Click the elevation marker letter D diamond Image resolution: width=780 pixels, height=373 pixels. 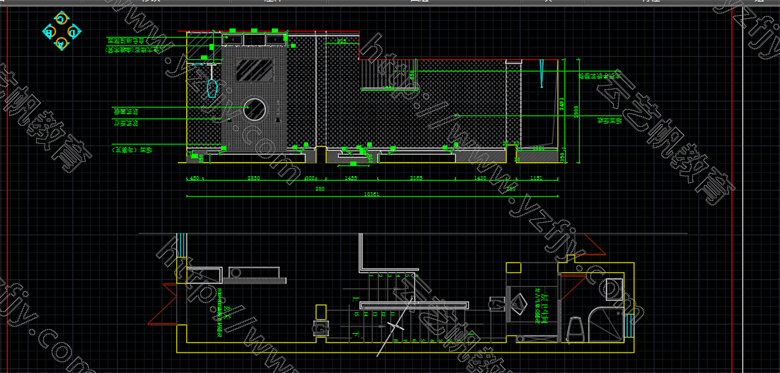pos(73,31)
